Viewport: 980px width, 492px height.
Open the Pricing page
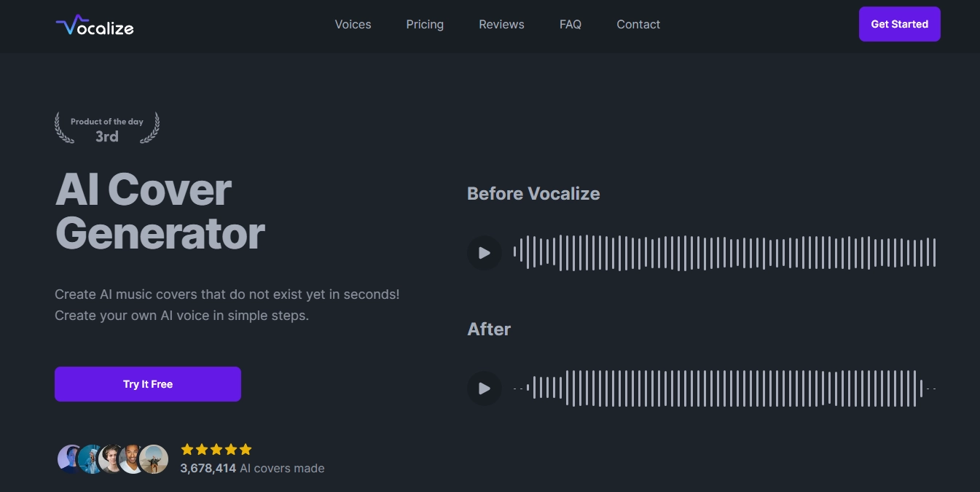(x=424, y=24)
